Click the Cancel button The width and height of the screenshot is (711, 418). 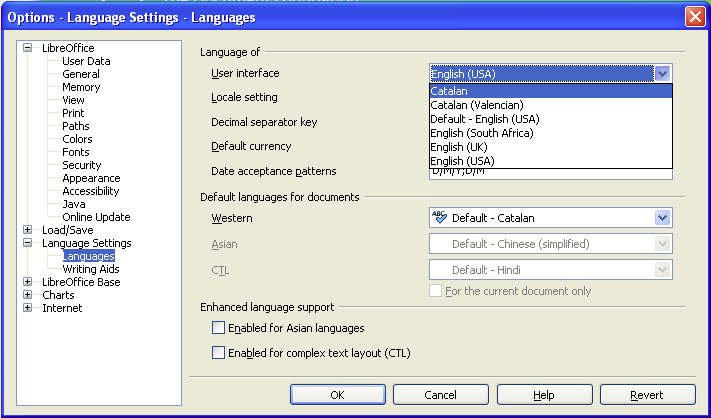440,395
